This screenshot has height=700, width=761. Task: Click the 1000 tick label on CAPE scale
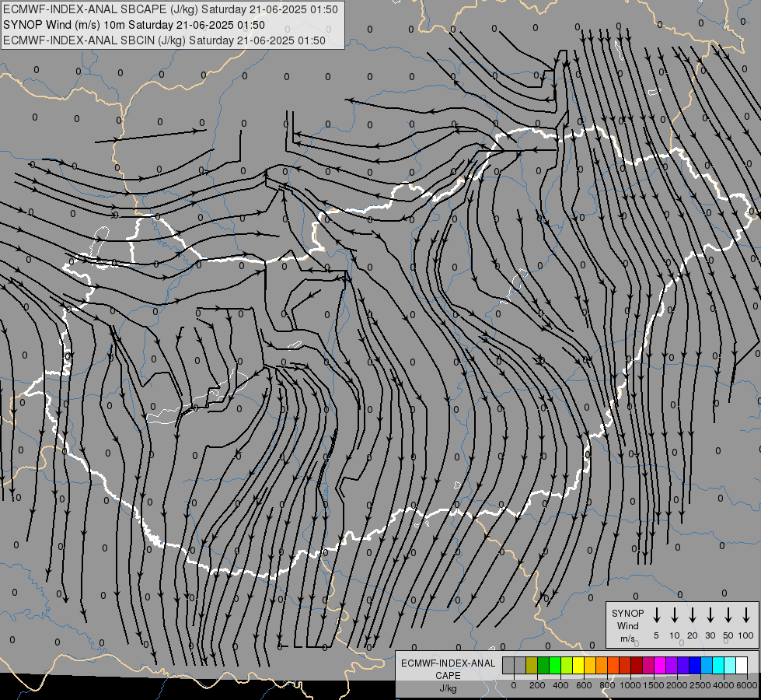click(x=630, y=685)
